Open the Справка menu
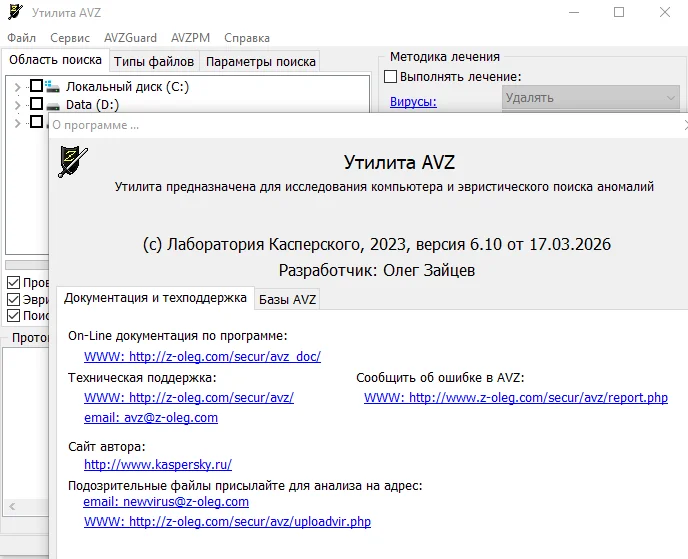 coord(247,38)
